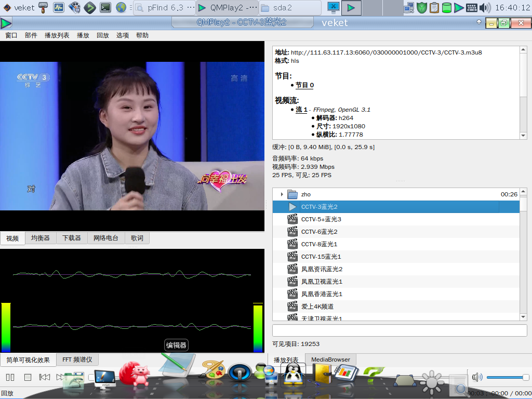Adjust the volume slider

[x=508, y=377]
